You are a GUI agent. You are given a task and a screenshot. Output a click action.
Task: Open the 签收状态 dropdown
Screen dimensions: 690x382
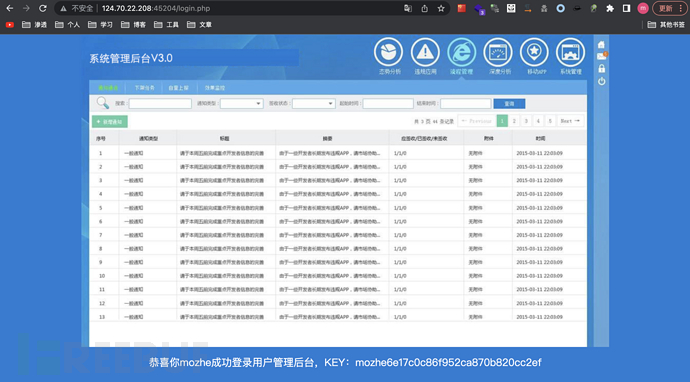314,103
